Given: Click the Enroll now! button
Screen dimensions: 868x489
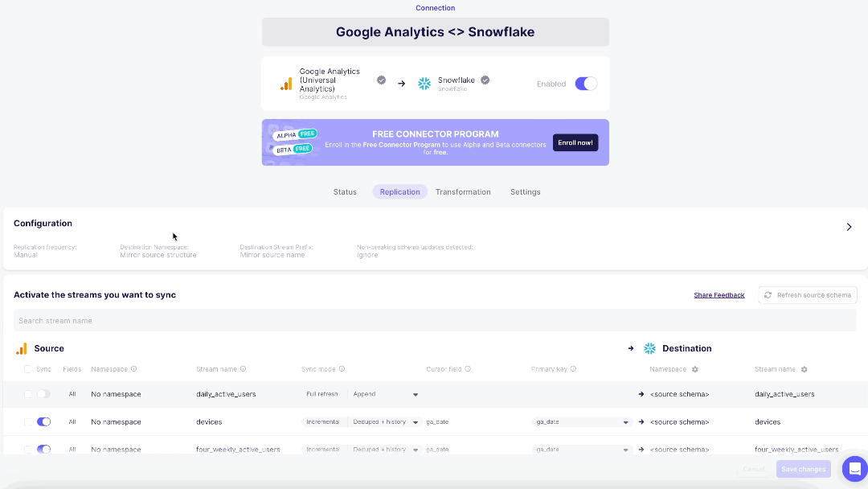Looking at the screenshot, I should [x=575, y=143].
